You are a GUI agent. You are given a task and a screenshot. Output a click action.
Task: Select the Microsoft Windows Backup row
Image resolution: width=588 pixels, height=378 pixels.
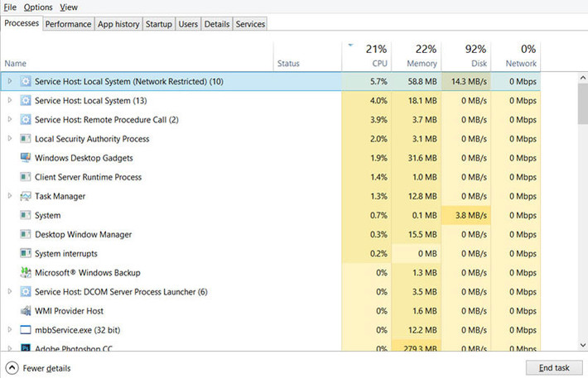coord(271,272)
